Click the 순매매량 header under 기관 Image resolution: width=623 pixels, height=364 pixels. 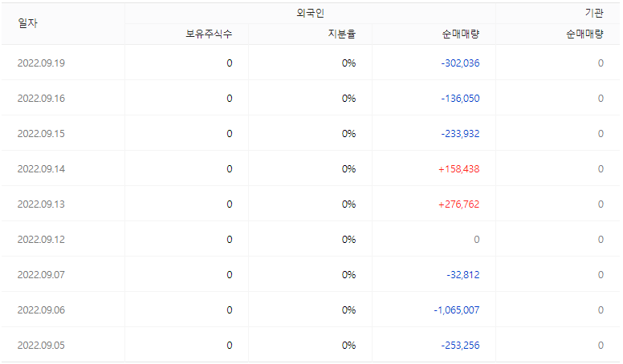584,34
